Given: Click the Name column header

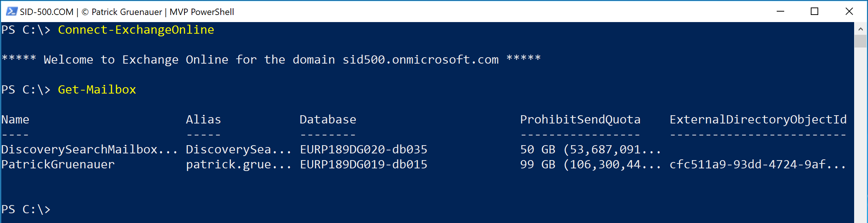Looking at the screenshot, I should pyautogui.click(x=15, y=120).
